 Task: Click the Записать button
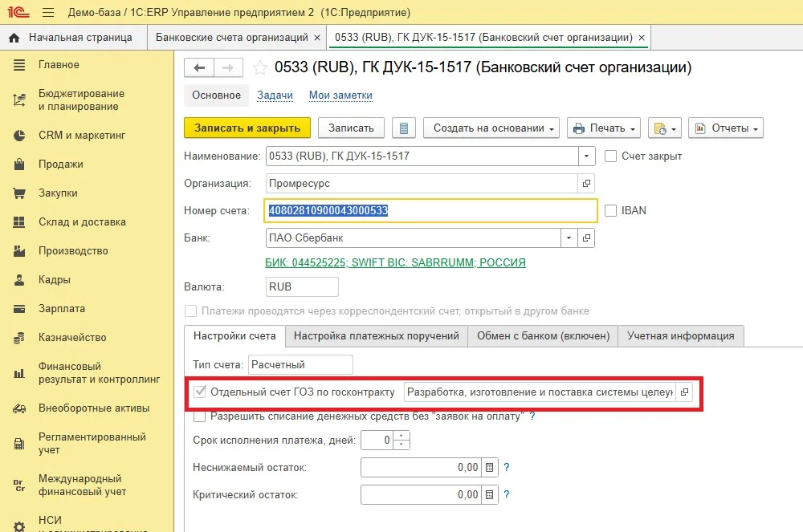coord(351,128)
